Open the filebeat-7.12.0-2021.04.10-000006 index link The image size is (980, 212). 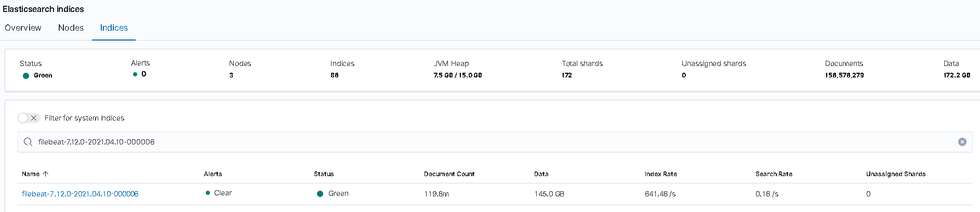pos(80,194)
